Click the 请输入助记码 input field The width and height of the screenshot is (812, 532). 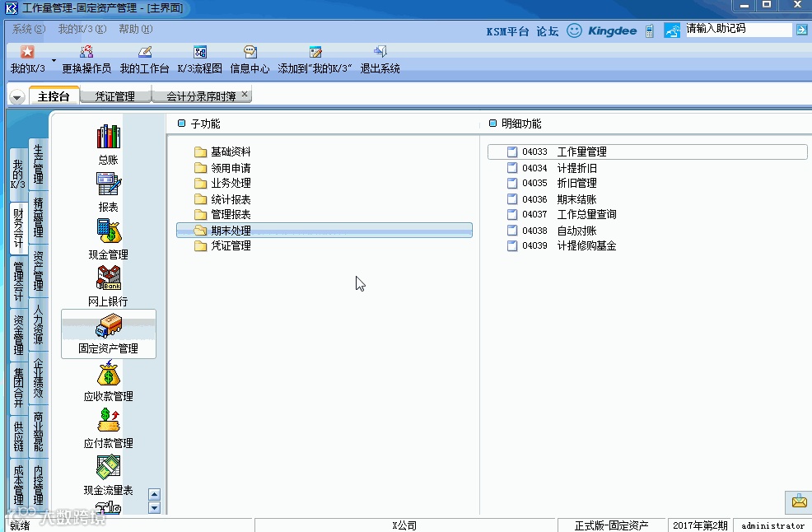click(739, 30)
